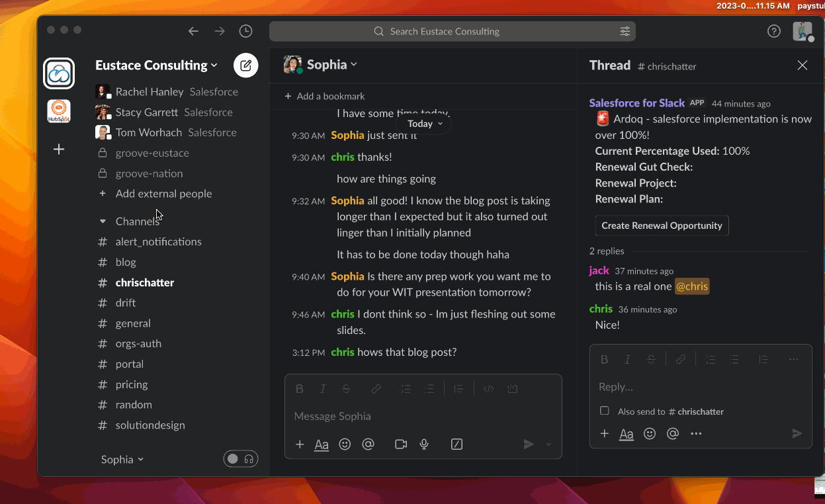The height and width of the screenshot is (504, 825).
Task: Click the Search Eustace Consulting field
Action: coord(452,31)
